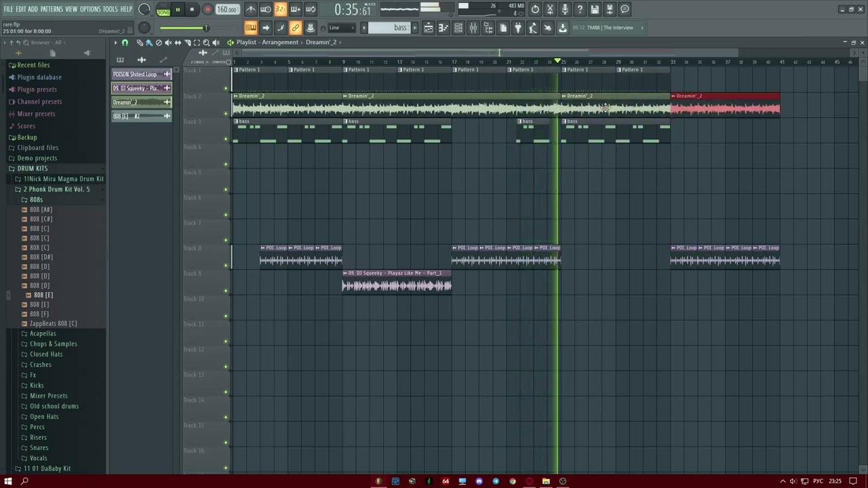868x488 pixels.
Task: Add a new pattern with plus button
Action: tap(414, 28)
